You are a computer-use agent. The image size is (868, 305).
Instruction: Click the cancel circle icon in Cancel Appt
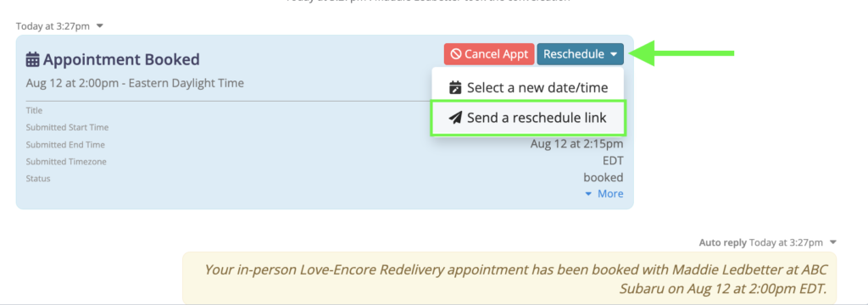coord(456,54)
